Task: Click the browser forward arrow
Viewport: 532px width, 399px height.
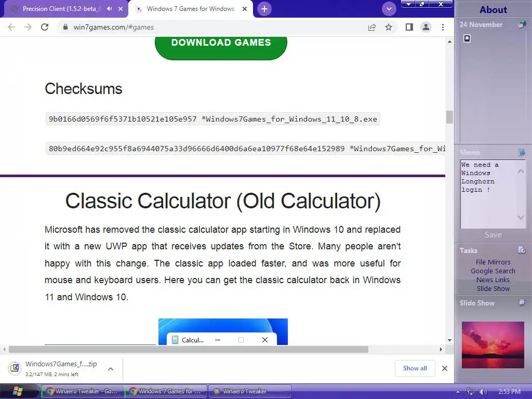Action: (x=28, y=27)
